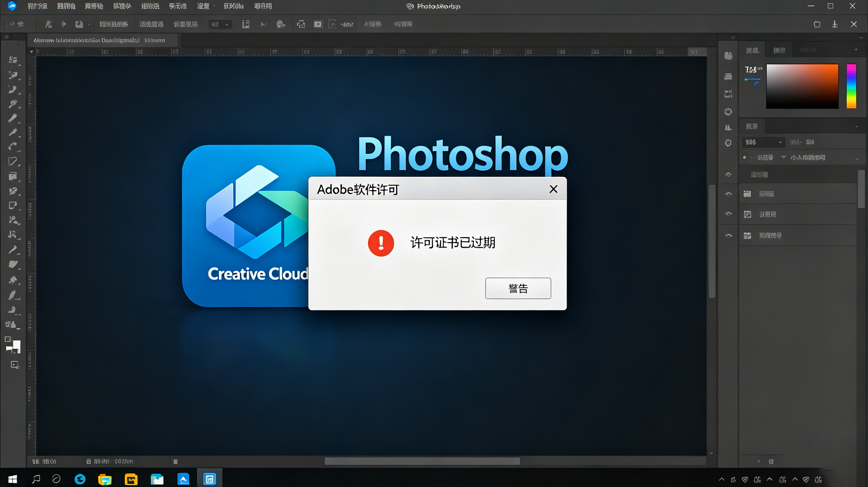Select the open document tab above the canvas
Screen dimensions: 868x487
click(x=102, y=40)
